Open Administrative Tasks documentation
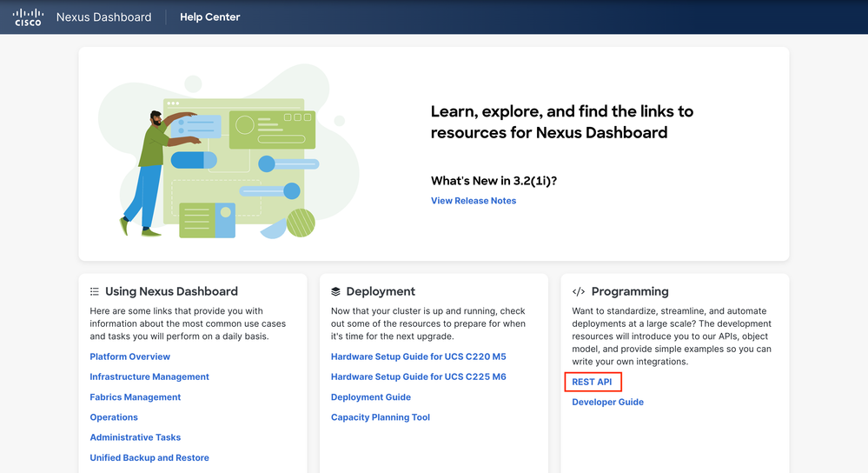868x473 pixels. pyautogui.click(x=135, y=437)
